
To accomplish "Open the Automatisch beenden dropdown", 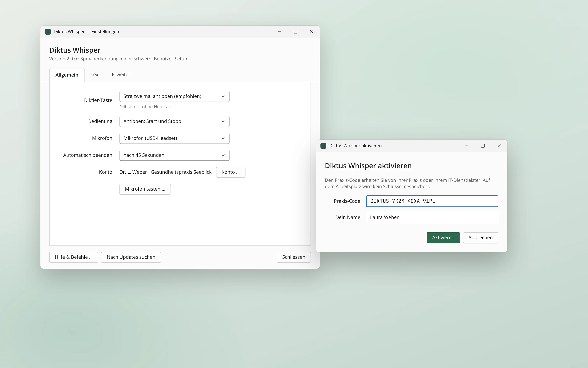I will [x=174, y=155].
